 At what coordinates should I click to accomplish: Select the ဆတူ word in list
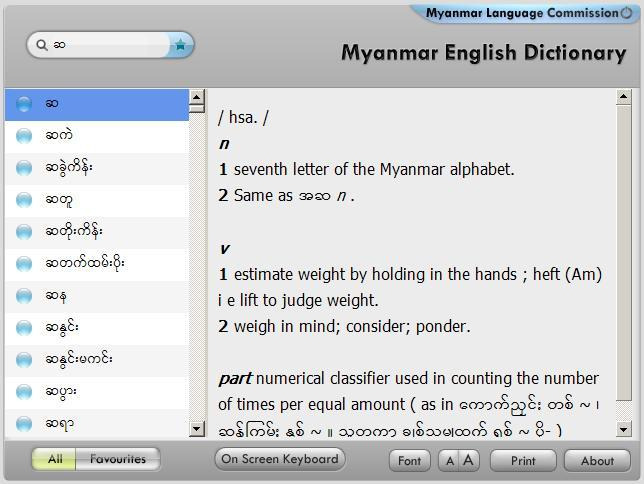click(97, 201)
